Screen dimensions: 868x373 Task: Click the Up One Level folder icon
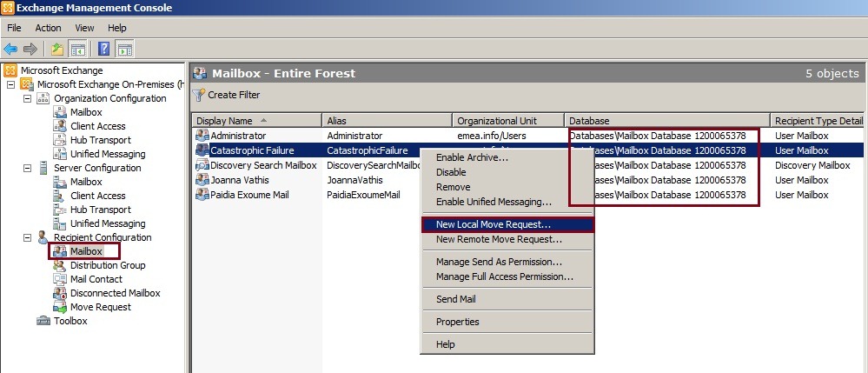[x=56, y=49]
